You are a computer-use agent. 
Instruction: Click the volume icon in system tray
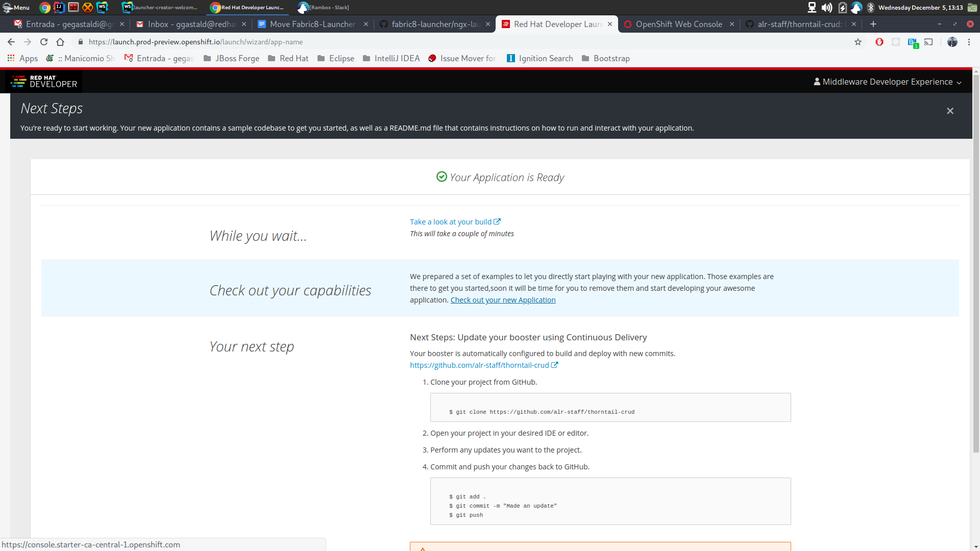(826, 7)
